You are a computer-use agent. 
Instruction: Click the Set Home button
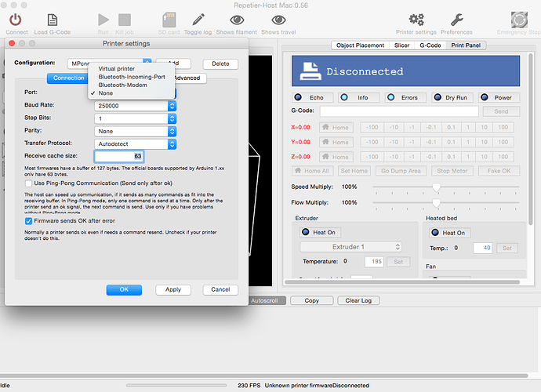354,171
